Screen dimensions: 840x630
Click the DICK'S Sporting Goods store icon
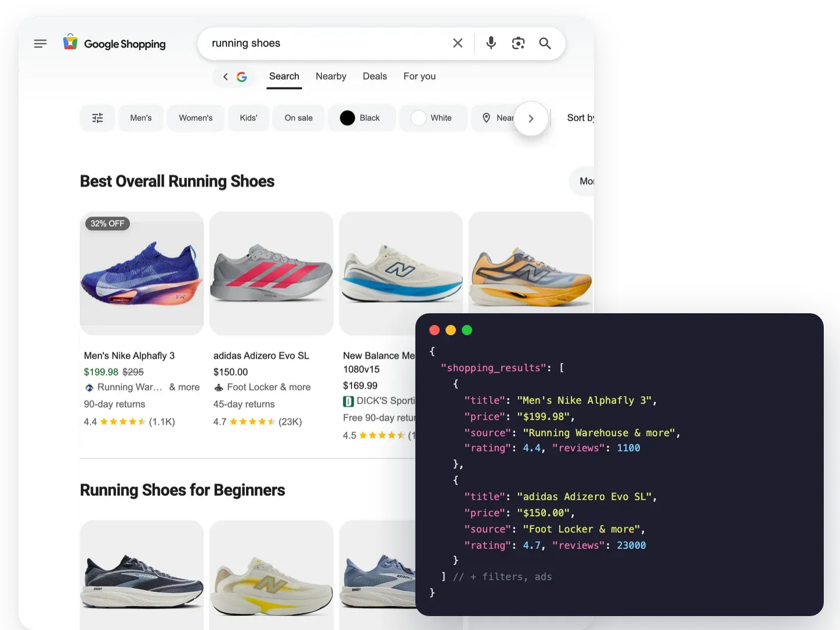coord(348,401)
